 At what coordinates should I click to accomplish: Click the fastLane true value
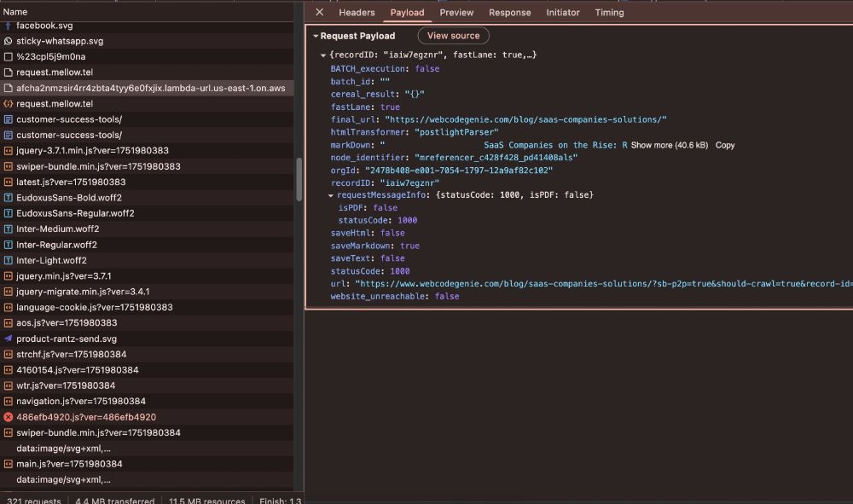click(390, 107)
